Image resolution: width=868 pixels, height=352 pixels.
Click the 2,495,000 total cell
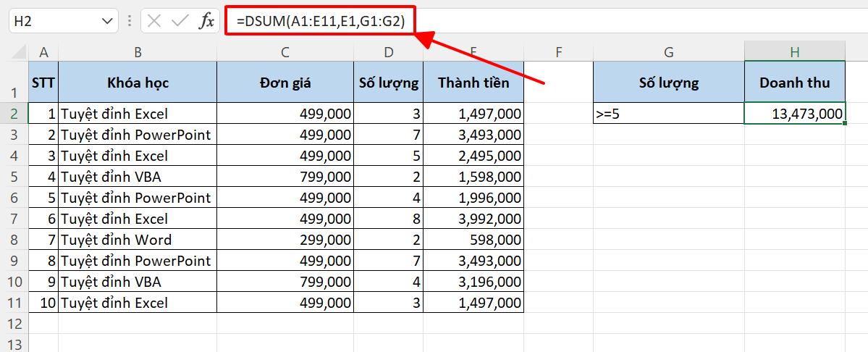tap(473, 156)
